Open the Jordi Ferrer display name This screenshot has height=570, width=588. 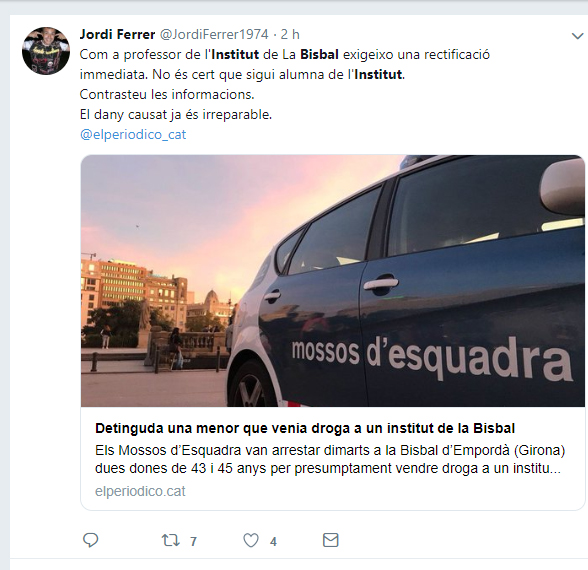pyautogui.click(x=117, y=34)
